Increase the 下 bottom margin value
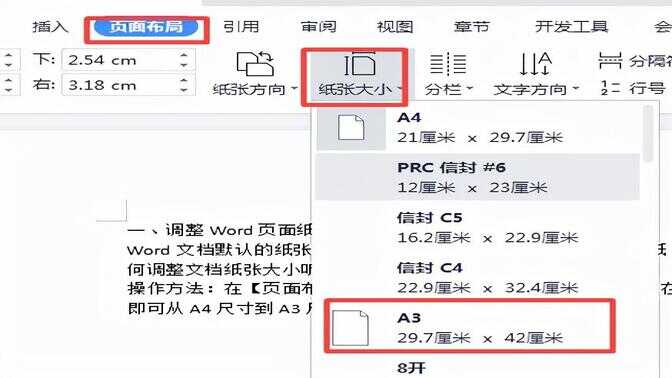The width and height of the screenshot is (672, 378). pyautogui.click(x=184, y=55)
